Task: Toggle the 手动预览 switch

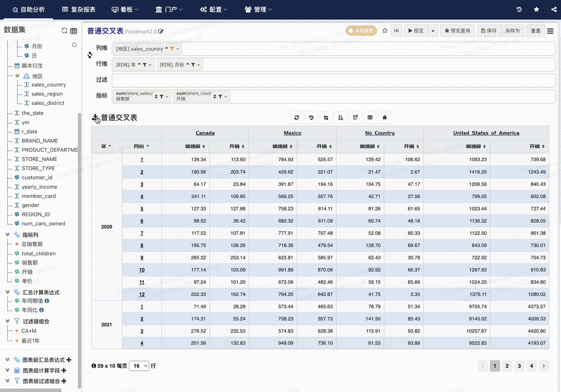Action: 361,31
